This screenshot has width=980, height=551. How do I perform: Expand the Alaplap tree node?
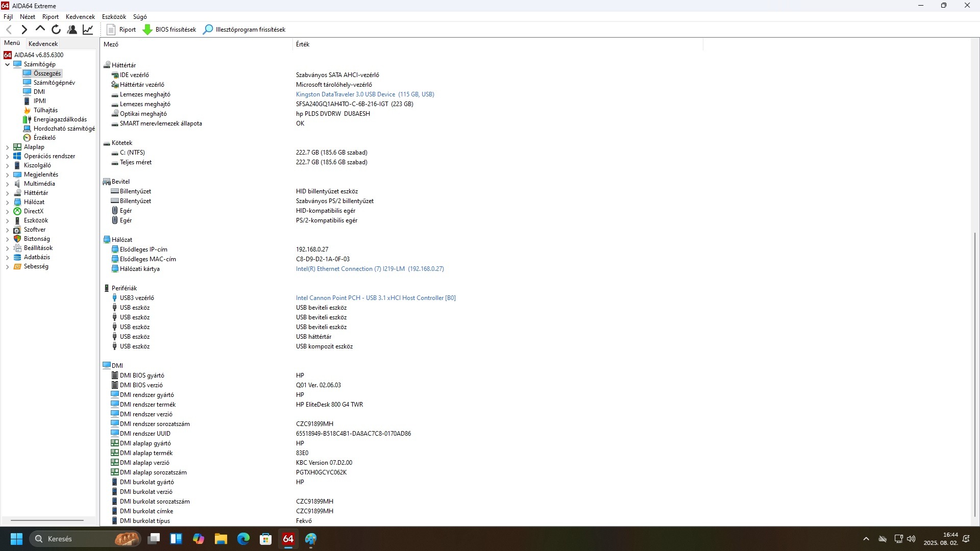[7, 147]
